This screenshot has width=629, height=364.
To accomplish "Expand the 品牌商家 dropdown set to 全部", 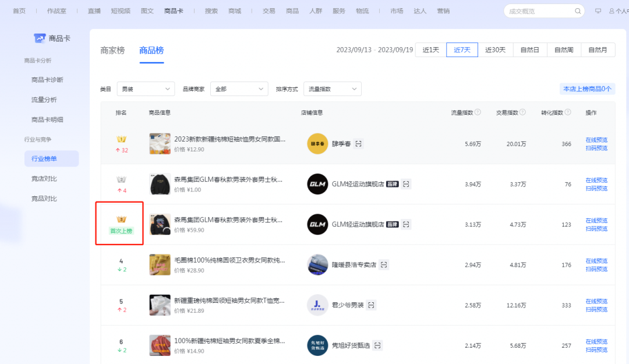I will 239,89.
